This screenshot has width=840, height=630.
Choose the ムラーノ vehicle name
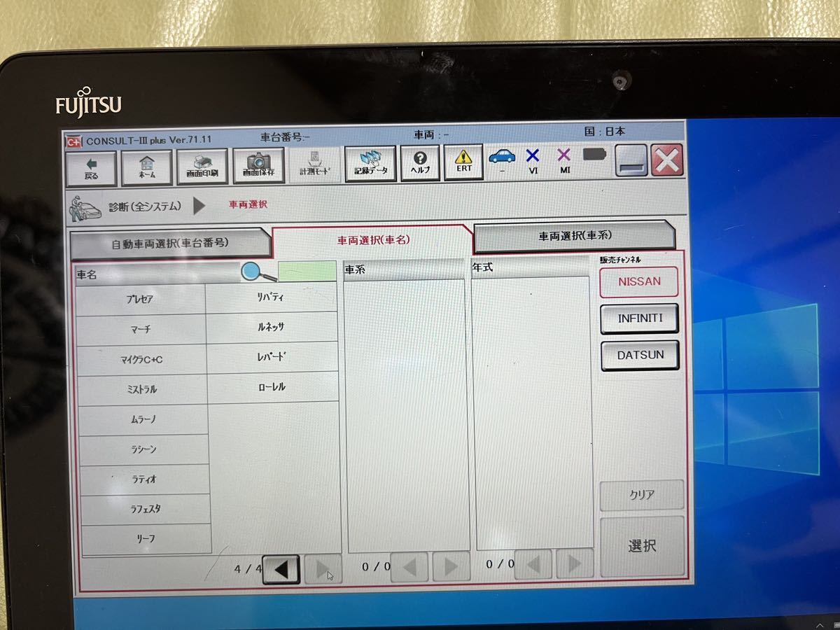[x=143, y=420]
